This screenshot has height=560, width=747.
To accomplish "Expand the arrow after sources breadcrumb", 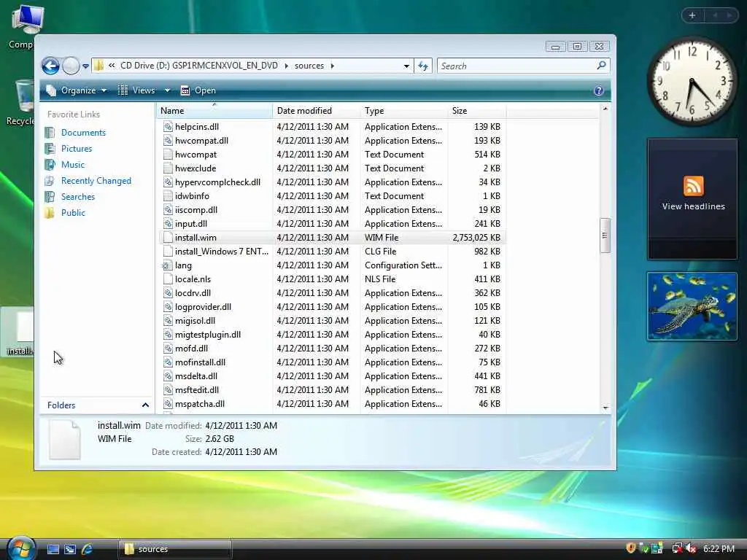I will coord(333,66).
